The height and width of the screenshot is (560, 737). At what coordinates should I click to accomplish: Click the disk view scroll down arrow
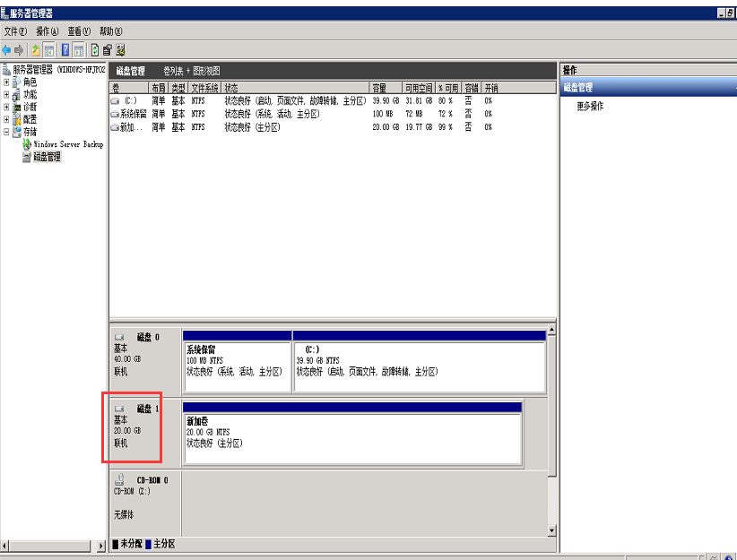551,530
